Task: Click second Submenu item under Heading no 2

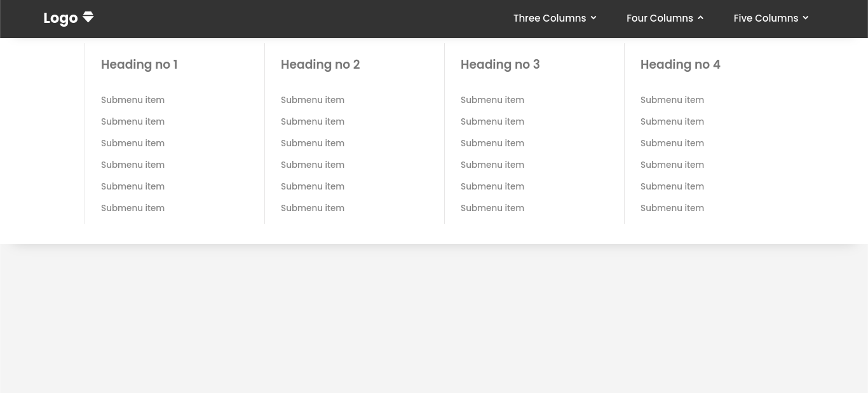Action: click(x=313, y=121)
